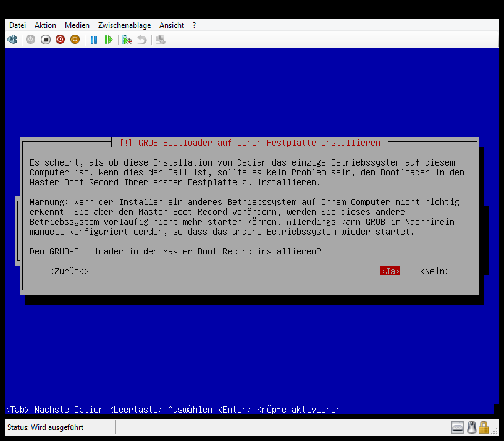The width and height of the screenshot is (504, 441).
Task: Pause the virtual machine
Action: click(94, 40)
